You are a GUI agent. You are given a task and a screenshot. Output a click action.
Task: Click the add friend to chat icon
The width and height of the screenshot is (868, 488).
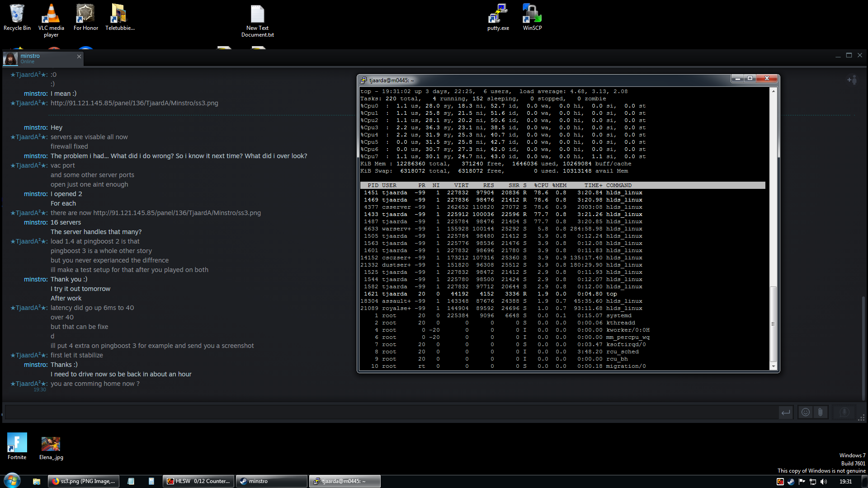click(852, 80)
